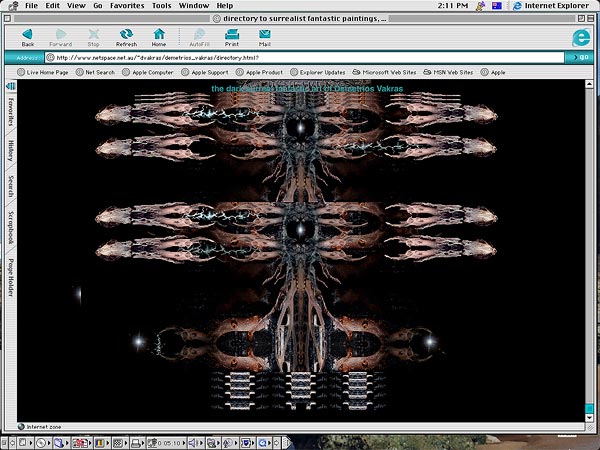Screen dimensions: 600x450
Task: Print the page using Print icon
Action: pyautogui.click(x=232, y=38)
